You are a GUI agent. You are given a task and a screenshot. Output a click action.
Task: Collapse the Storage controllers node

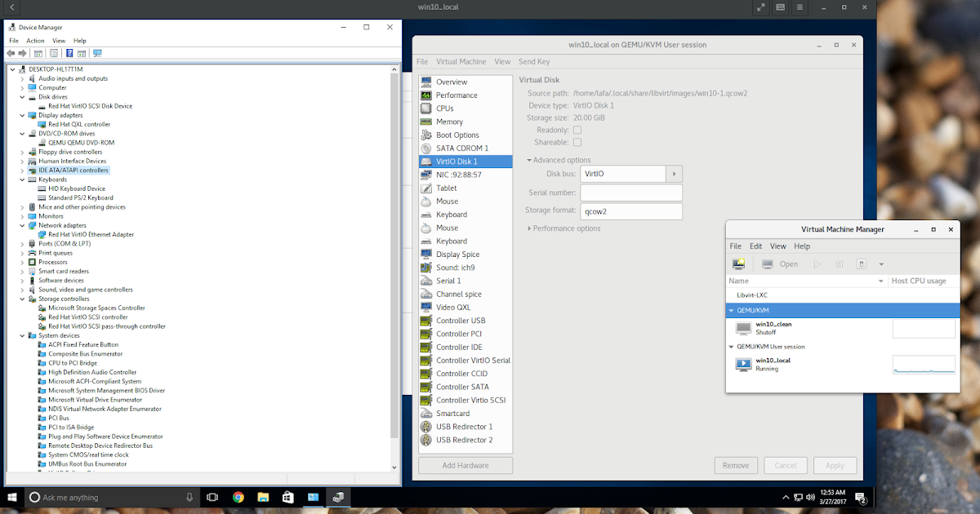pos(22,299)
